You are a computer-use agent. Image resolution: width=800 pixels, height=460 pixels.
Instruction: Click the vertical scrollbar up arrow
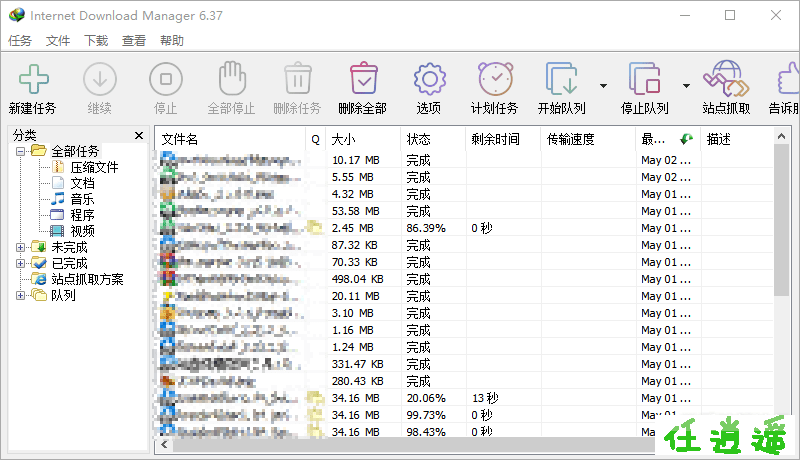781,136
